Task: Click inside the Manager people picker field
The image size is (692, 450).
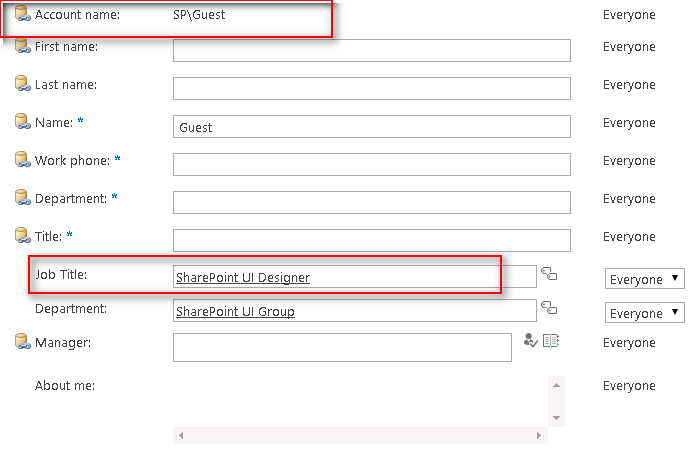Action: [x=342, y=347]
